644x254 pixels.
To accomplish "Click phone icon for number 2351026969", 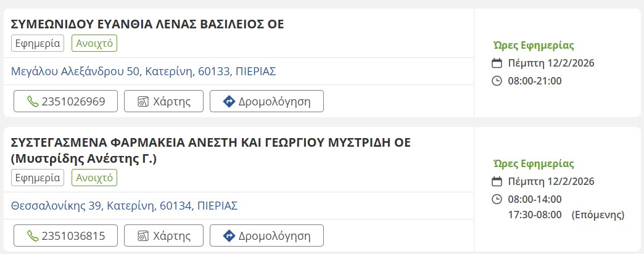I will tap(33, 101).
